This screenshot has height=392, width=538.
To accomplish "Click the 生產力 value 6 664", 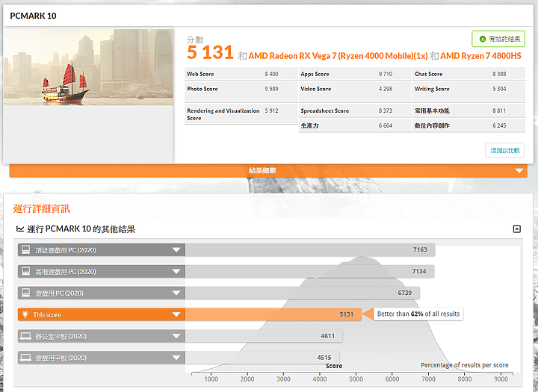I will coord(386,125).
